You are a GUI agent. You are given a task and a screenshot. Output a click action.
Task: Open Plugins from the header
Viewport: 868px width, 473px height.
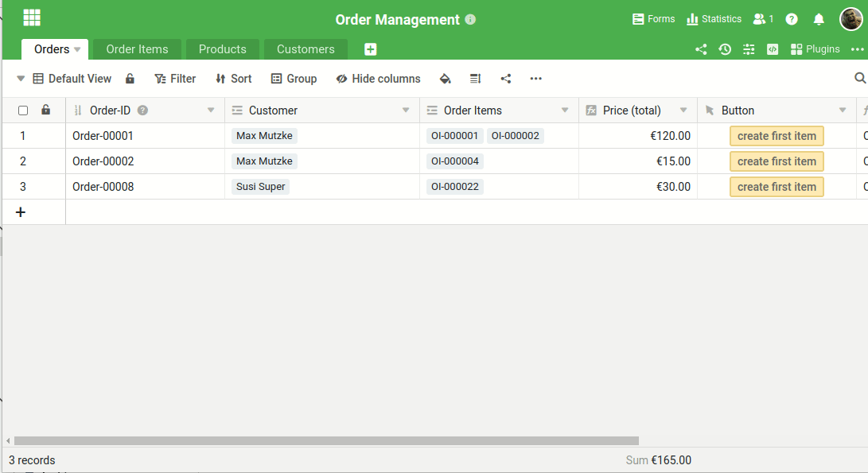coord(815,48)
